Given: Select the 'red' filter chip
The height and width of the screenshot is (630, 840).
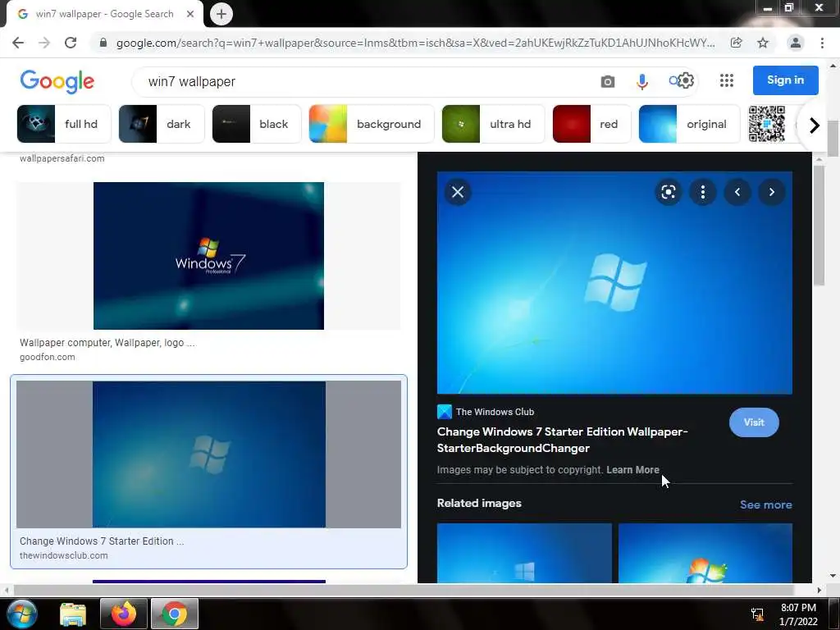Looking at the screenshot, I should click(591, 124).
